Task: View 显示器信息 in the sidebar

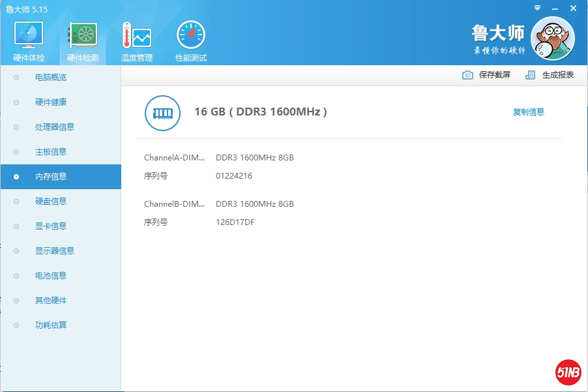Action: (55, 251)
